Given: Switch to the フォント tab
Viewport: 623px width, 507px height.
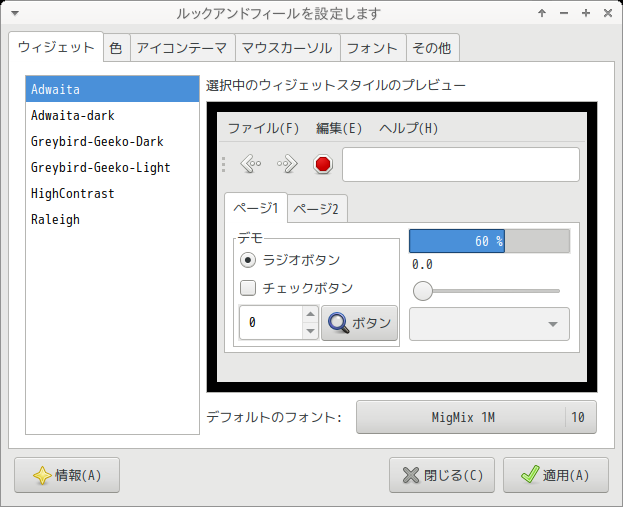Looking at the screenshot, I should click(x=373, y=48).
